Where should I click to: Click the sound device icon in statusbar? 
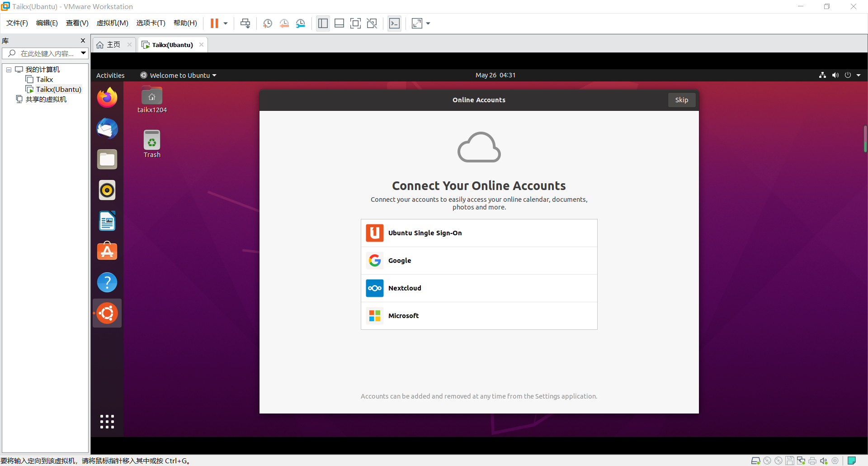click(824, 461)
